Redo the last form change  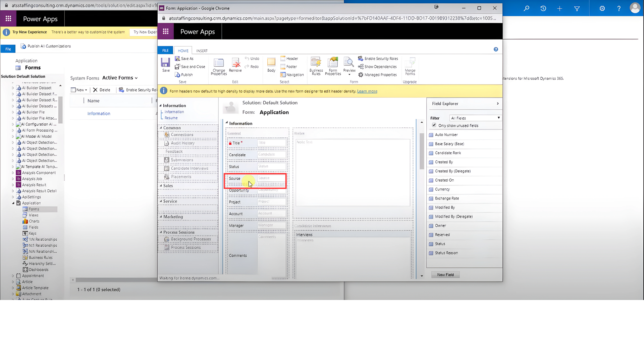point(252,67)
